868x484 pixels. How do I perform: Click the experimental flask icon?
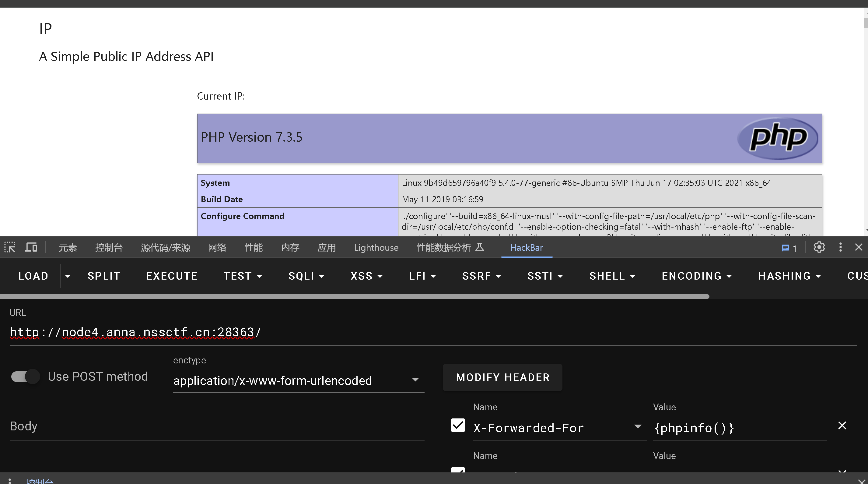479,247
